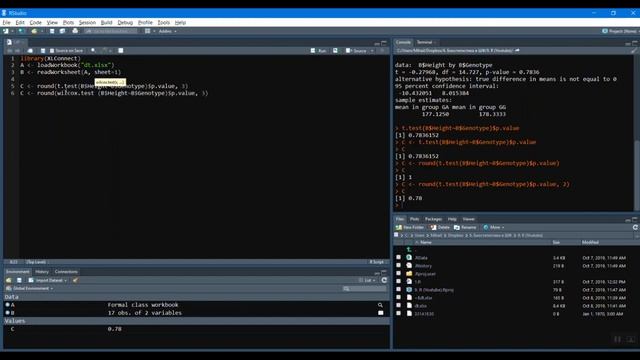
Task: Open the Session menu
Action: coord(87,22)
